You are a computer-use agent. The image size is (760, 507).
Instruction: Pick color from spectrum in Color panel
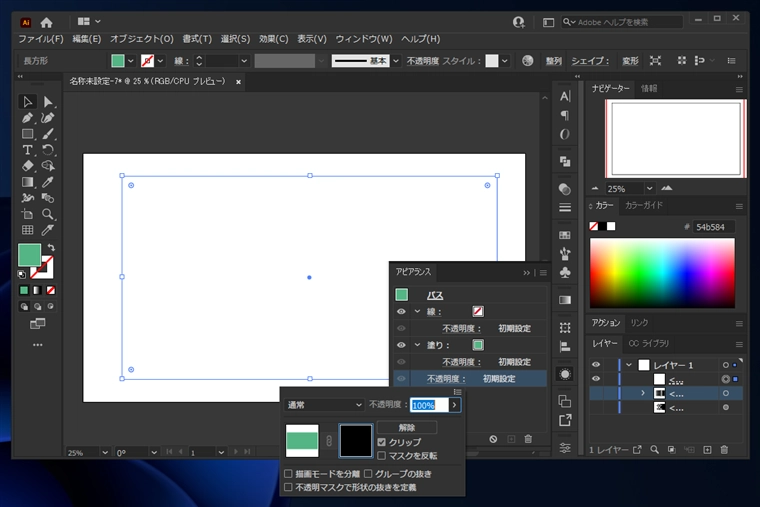pyautogui.click(x=662, y=273)
